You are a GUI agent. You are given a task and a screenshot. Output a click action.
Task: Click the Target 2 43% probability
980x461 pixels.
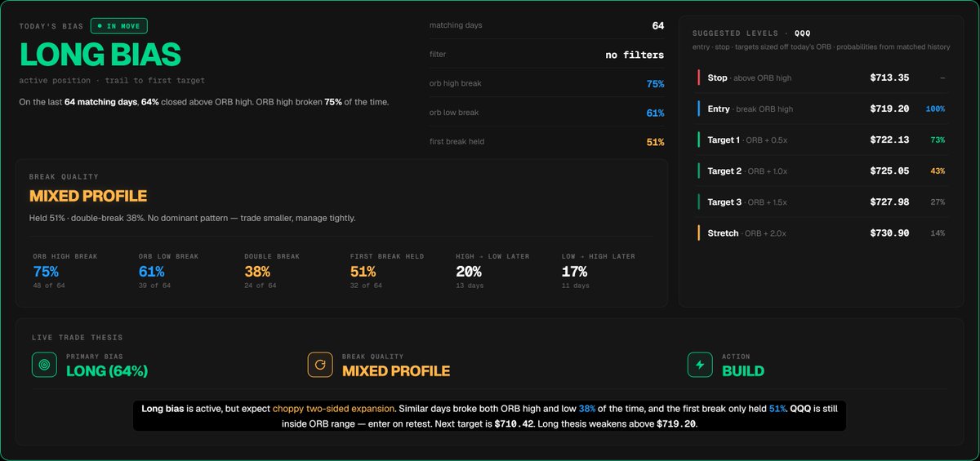click(938, 171)
